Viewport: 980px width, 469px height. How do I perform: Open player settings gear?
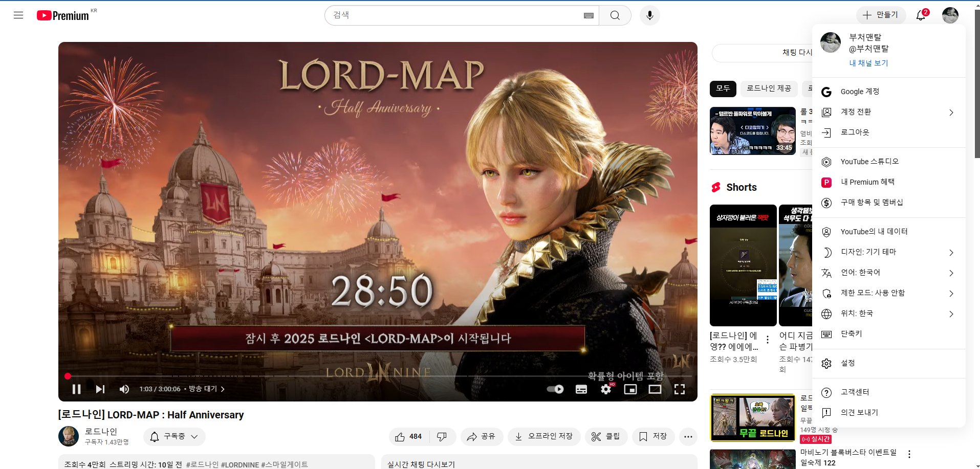[606, 389]
